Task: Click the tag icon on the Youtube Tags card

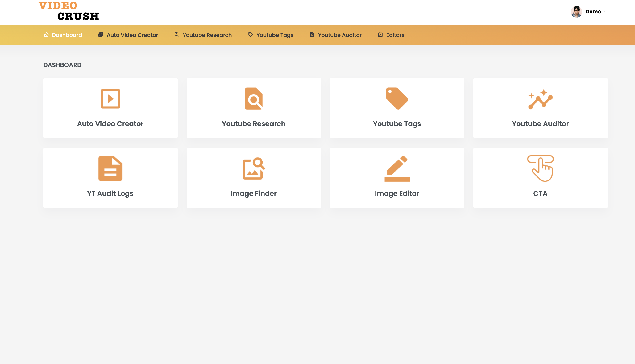Action: [397, 99]
